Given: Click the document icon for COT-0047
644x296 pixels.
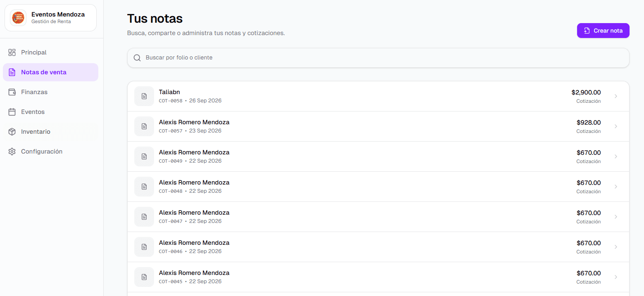Looking at the screenshot, I should (x=144, y=217).
